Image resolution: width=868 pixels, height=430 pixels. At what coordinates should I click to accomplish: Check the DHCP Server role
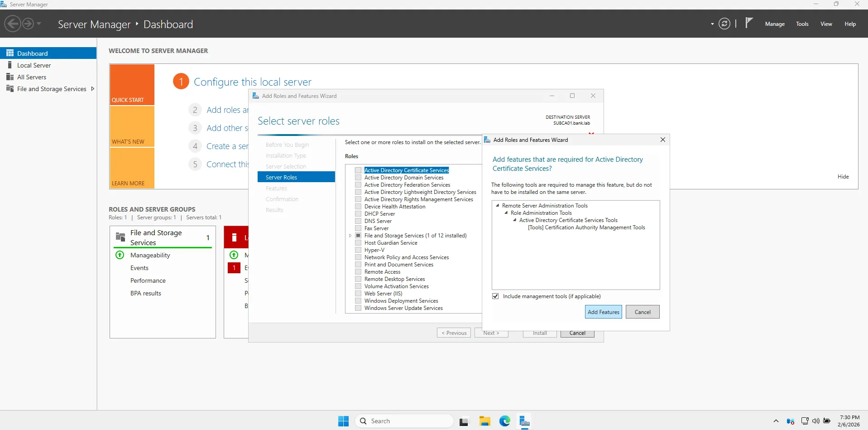point(358,214)
